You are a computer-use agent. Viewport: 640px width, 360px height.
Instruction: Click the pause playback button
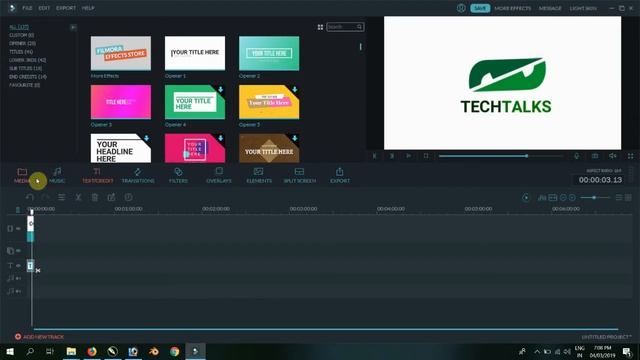point(392,156)
